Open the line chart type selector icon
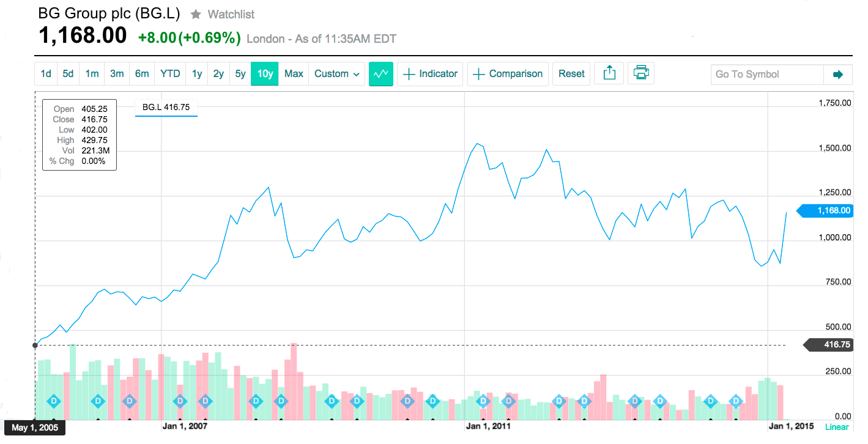Viewport: 868px width, 444px height. [381, 74]
